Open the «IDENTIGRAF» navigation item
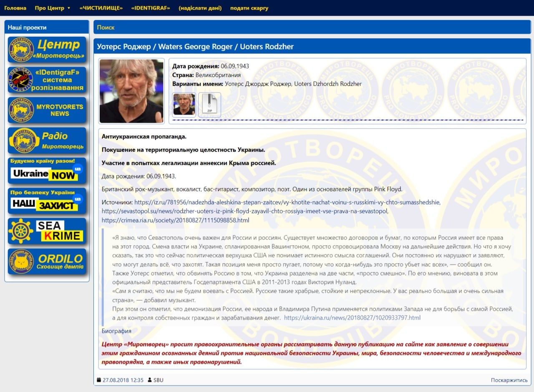534x392 pixels. coord(151,8)
